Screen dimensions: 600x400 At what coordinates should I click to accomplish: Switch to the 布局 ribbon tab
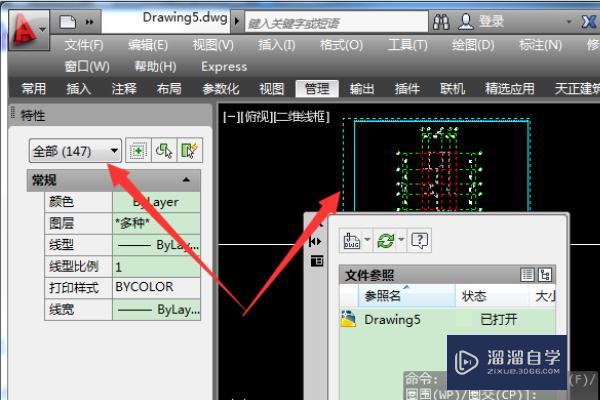pyautogui.click(x=169, y=89)
